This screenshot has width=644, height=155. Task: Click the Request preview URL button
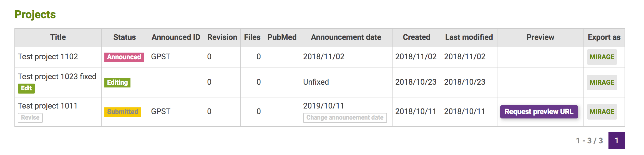tap(539, 112)
